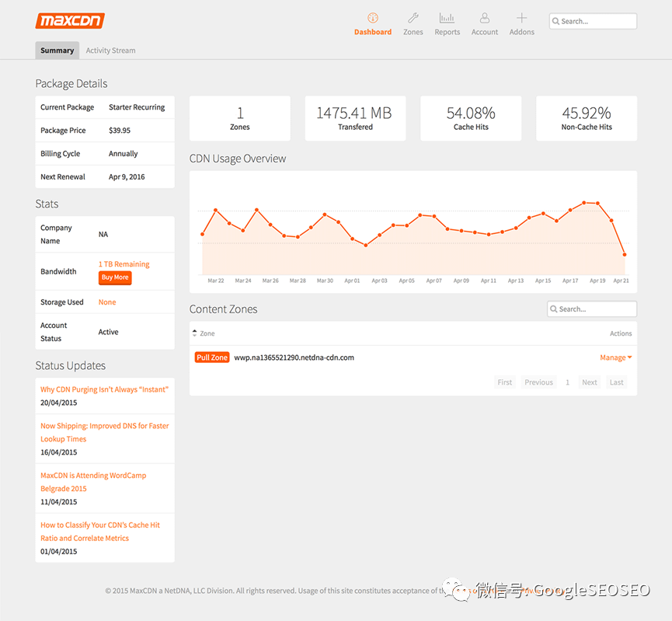Open 'Why CDN Purging Isn't Always Instant' update
672x621 pixels.
click(x=104, y=389)
